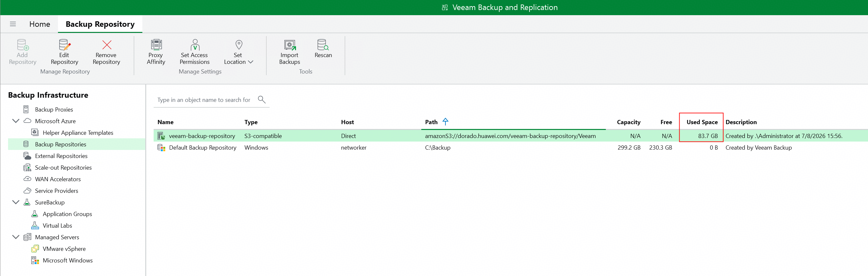Open Proxy Affinity settings icon

156,44
